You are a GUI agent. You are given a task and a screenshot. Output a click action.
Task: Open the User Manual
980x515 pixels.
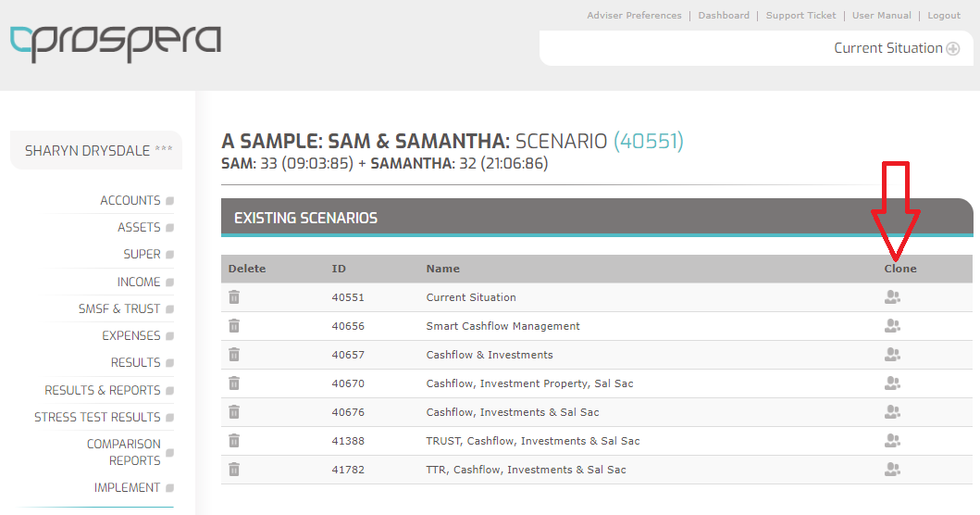(x=881, y=15)
